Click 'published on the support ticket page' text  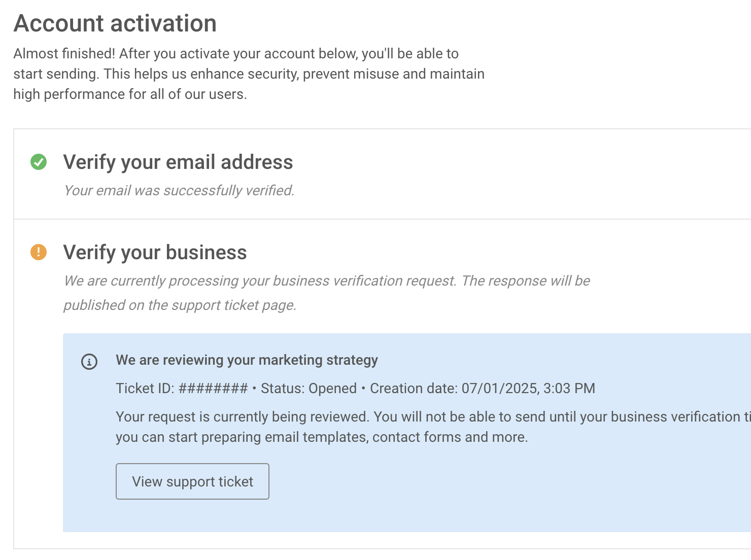click(x=180, y=305)
